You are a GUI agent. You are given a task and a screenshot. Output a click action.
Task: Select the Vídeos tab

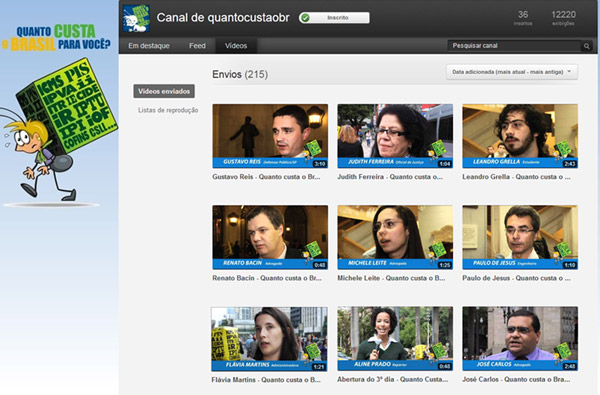click(x=236, y=46)
